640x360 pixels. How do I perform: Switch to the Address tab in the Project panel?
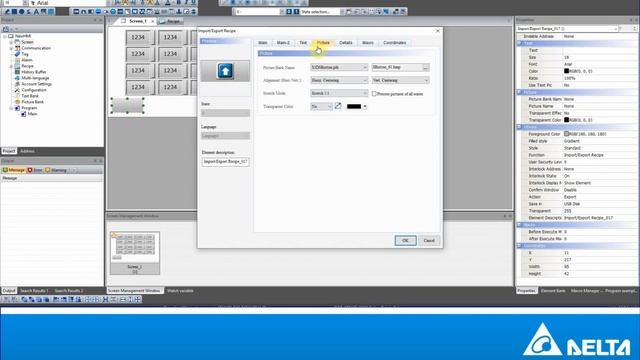click(27, 151)
